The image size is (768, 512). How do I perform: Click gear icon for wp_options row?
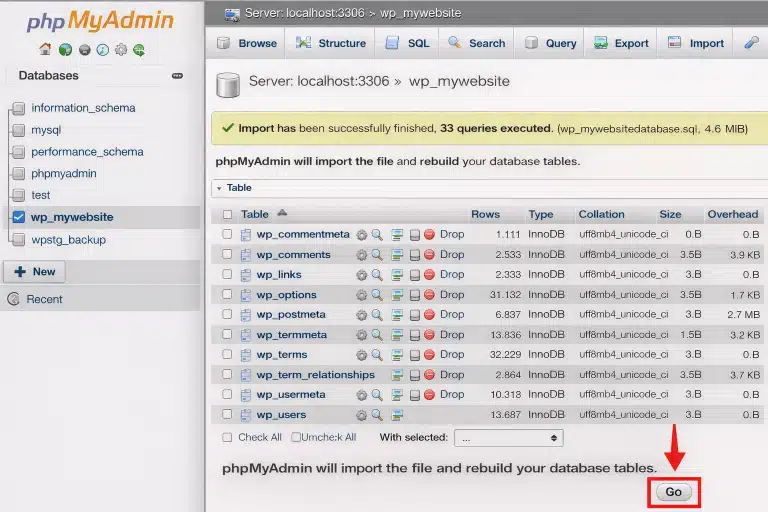point(361,295)
